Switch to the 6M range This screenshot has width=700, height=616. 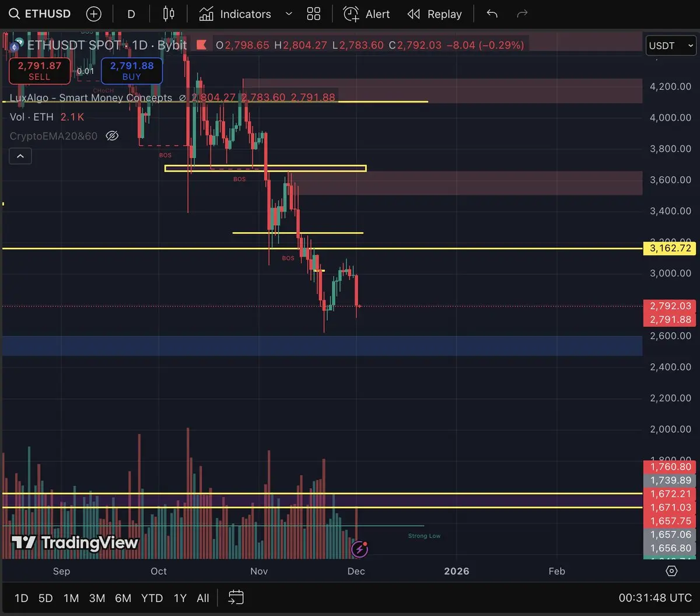(x=123, y=598)
